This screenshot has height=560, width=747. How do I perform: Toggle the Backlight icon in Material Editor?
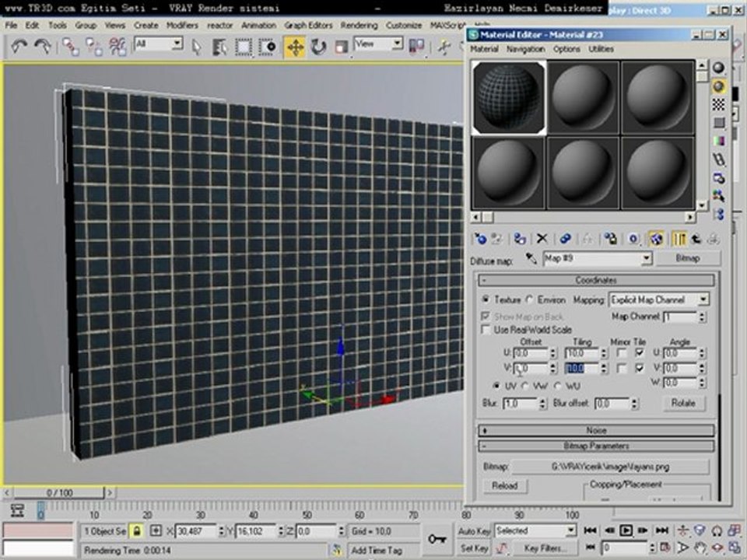(x=718, y=86)
